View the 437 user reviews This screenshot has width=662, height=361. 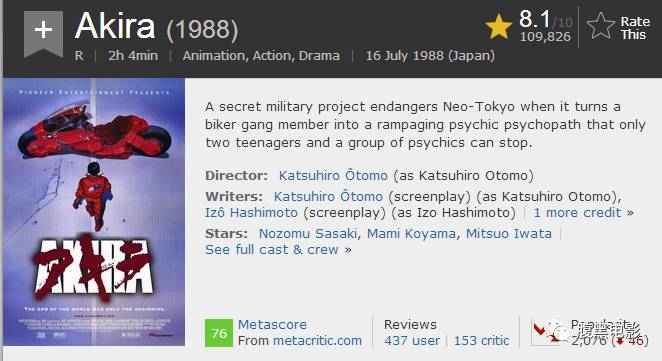(412, 340)
